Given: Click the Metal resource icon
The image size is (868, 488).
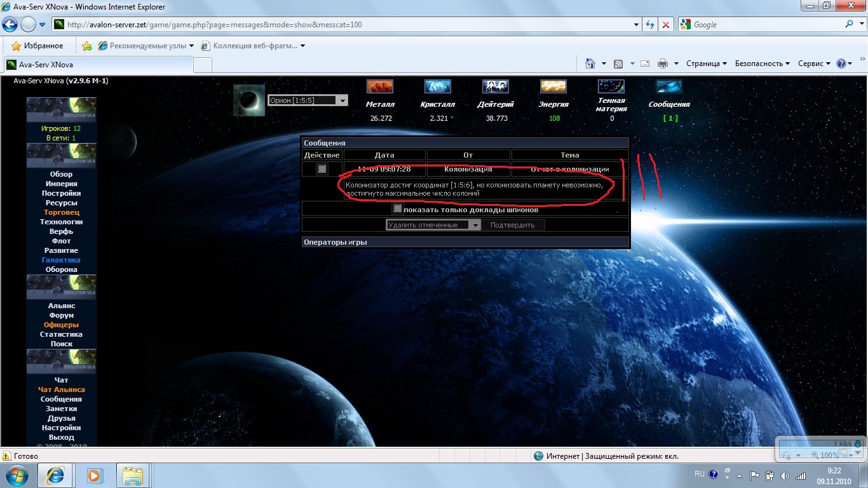Looking at the screenshot, I should [380, 86].
